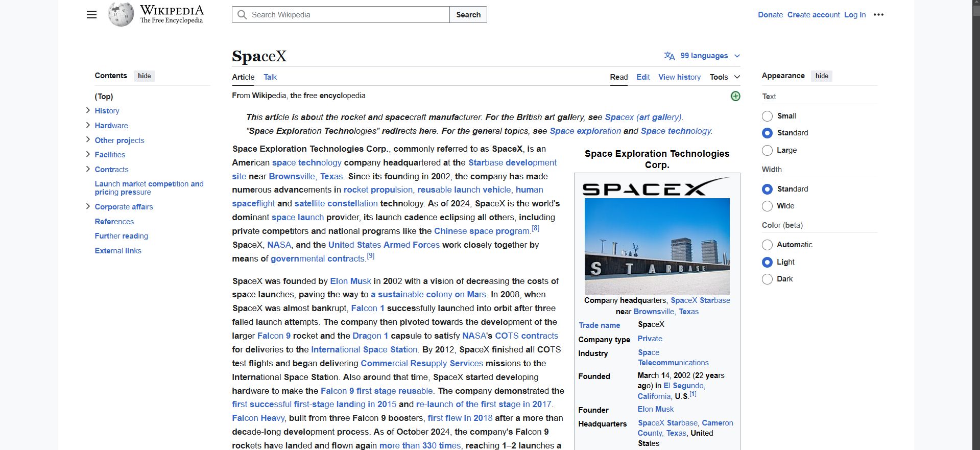Click the magnifier icon in search box
This screenshot has height=450, width=980.
(x=242, y=15)
